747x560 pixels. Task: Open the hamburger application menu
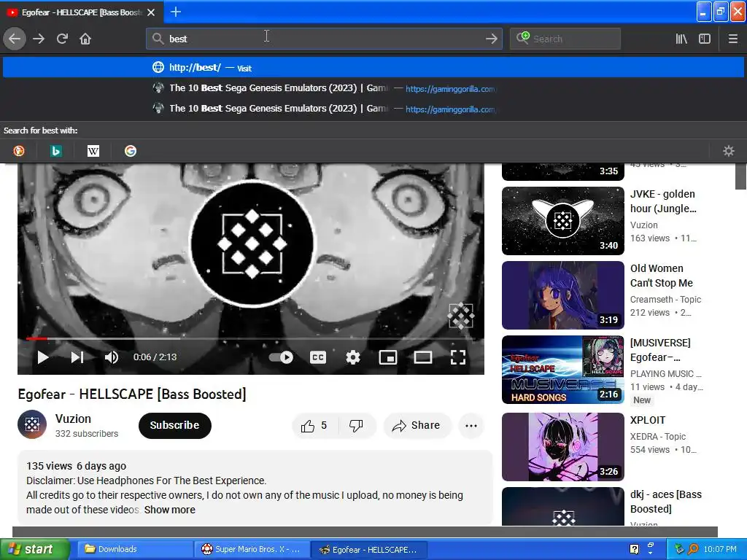732,39
